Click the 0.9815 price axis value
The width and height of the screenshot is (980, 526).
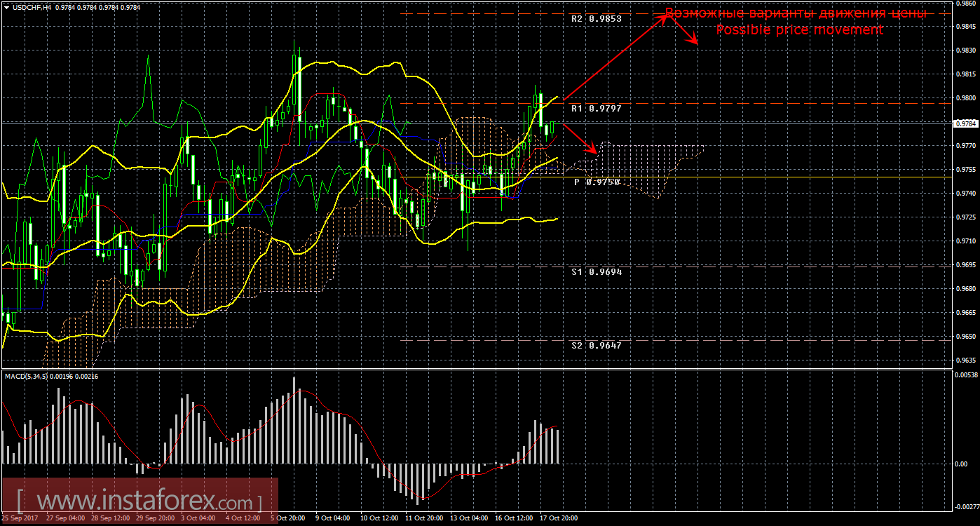pyautogui.click(x=965, y=74)
